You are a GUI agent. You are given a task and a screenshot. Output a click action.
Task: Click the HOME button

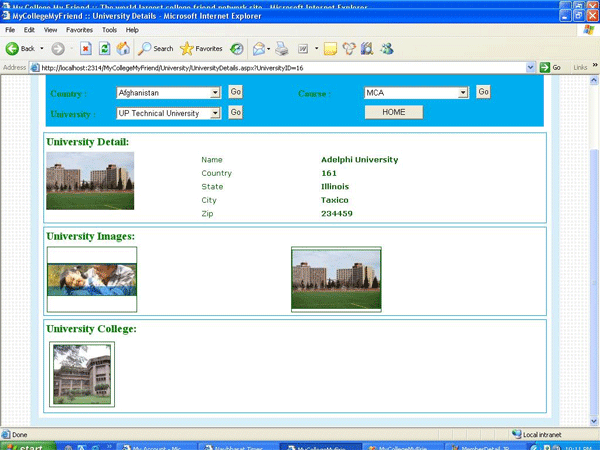[x=394, y=112]
